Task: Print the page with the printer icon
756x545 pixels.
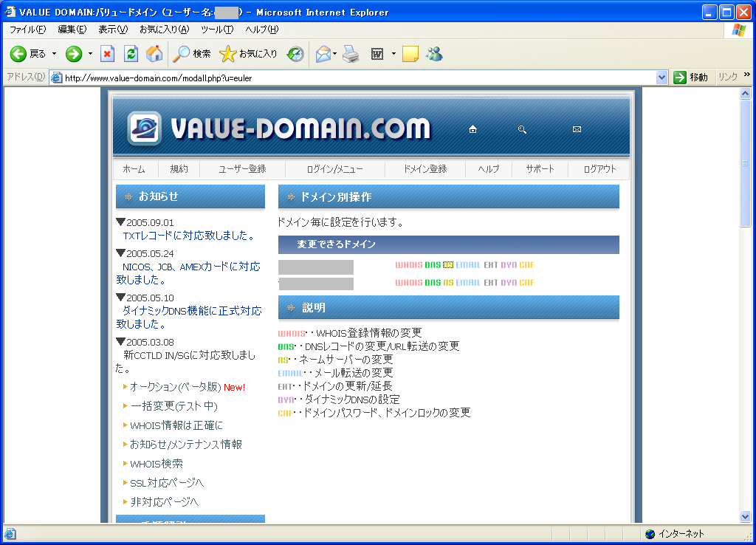Action: 351,54
